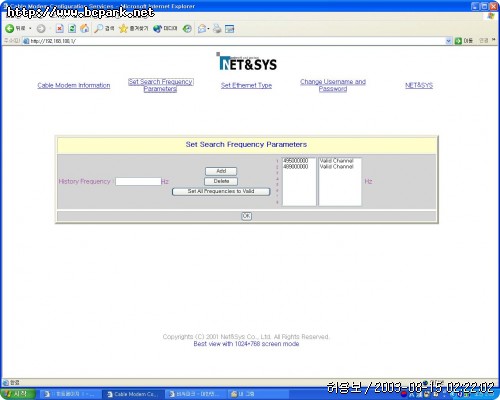Refresh the page with the green arrows icon

(x=72, y=29)
